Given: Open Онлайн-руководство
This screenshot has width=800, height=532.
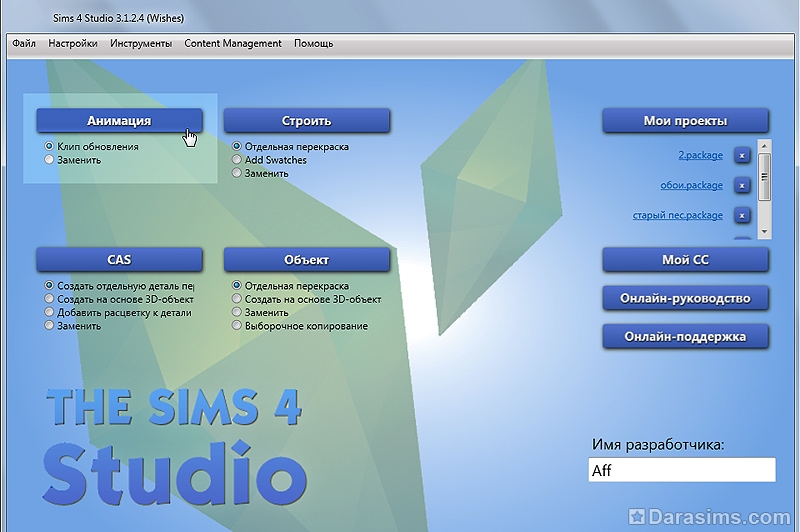Looking at the screenshot, I should 685,298.
